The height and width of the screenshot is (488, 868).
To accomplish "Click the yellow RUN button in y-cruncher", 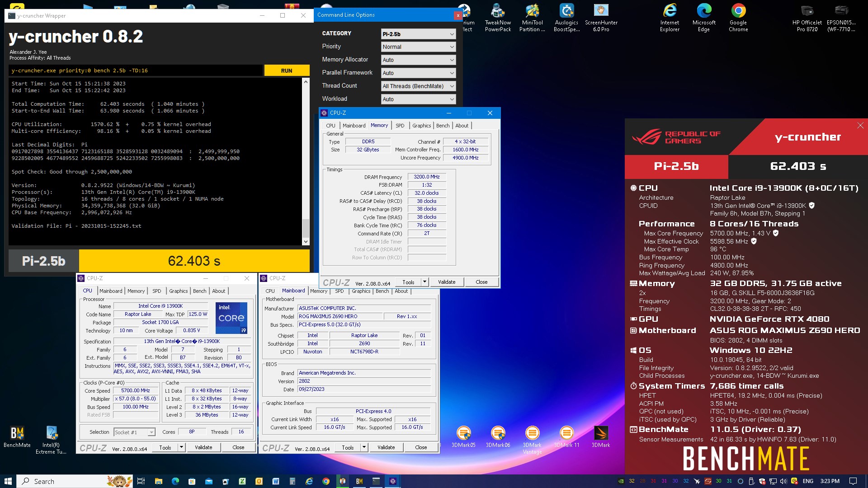I will point(287,70).
